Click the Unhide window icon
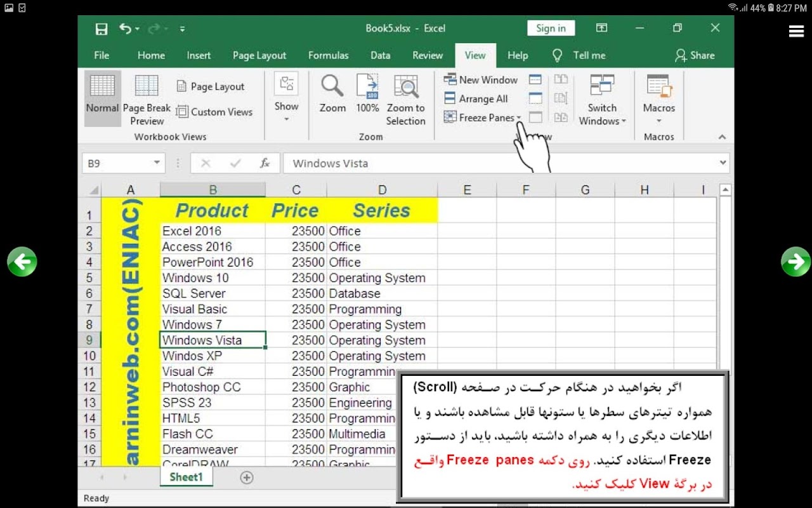The width and height of the screenshot is (812, 508). click(x=535, y=117)
